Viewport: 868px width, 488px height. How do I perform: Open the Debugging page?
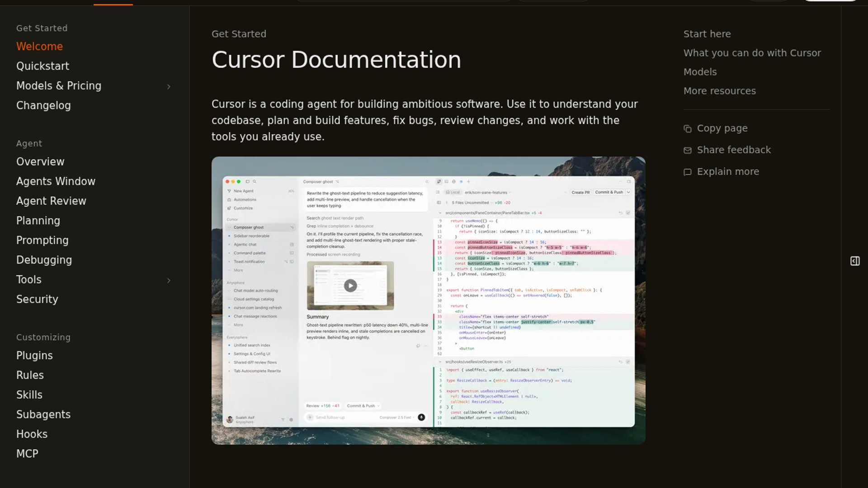[x=44, y=260]
